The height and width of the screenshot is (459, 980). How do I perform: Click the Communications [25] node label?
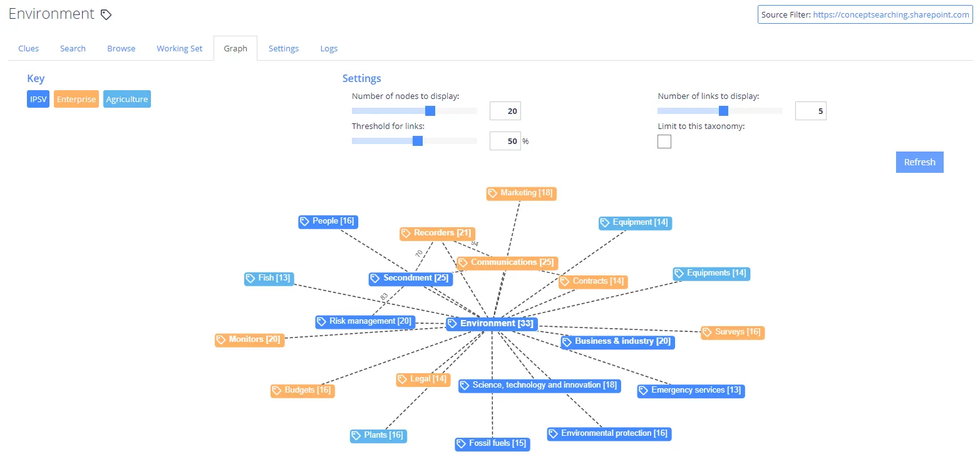(x=512, y=262)
